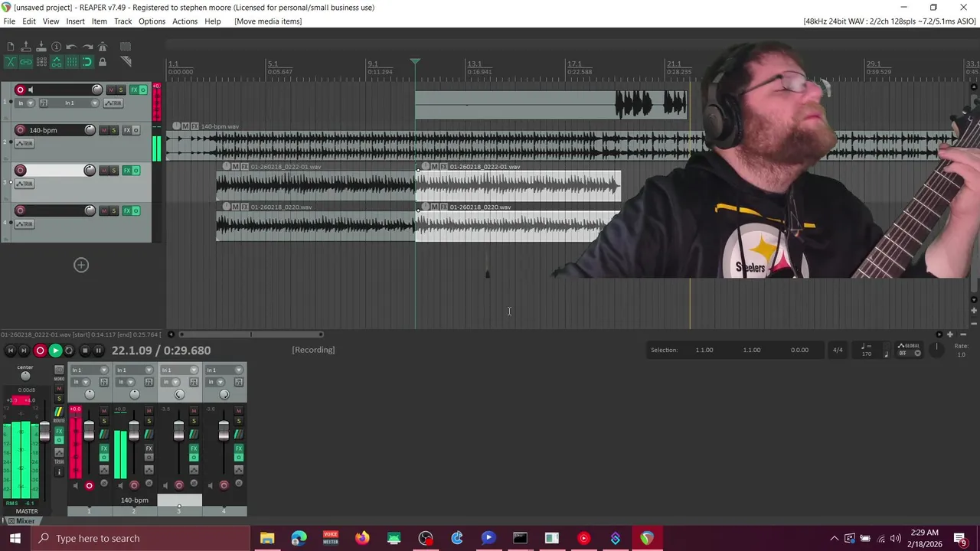Image resolution: width=980 pixels, height=551 pixels.
Task: Toggle the transport Repeat loop button
Action: pyautogui.click(x=69, y=350)
